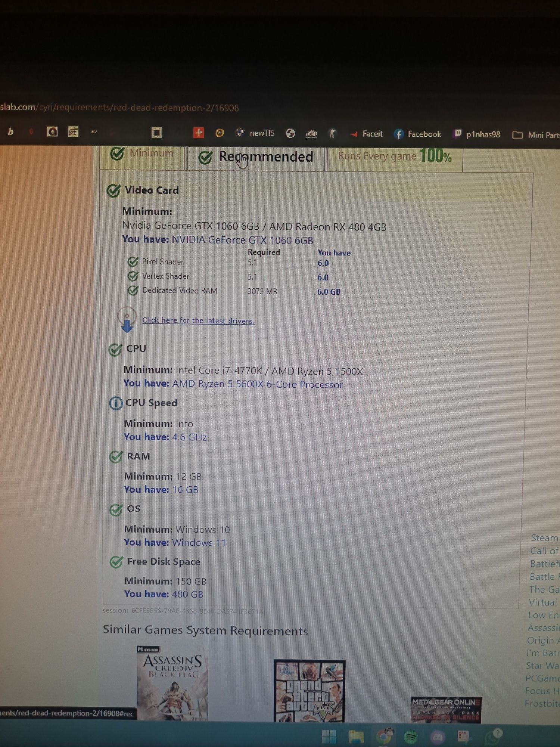Open File Explorer from the taskbar
Image resolution: width=560 pixels, height=747 pixels.
coord(356,737)
